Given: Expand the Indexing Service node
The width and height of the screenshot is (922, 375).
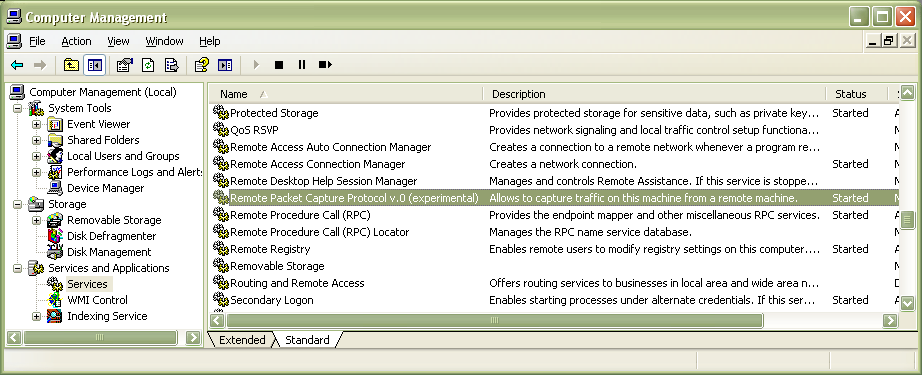Looking at the screenshot, I should click(36, 316).
